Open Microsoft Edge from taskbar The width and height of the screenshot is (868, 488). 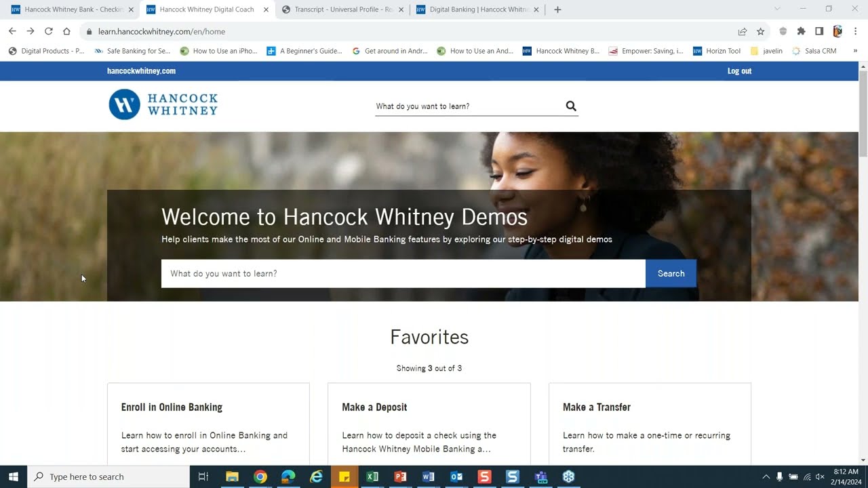288,476
